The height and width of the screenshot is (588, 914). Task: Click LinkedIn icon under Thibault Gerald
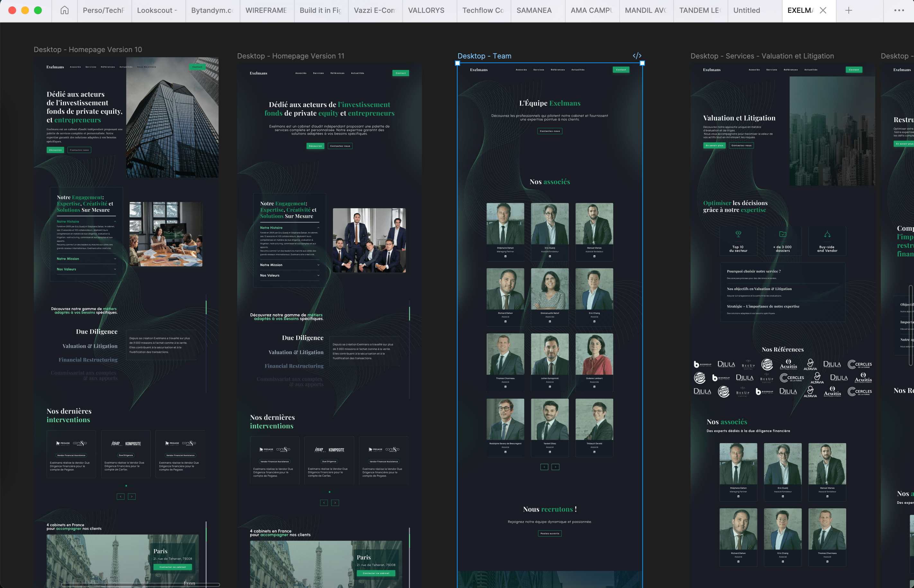(x=594, y=452)
